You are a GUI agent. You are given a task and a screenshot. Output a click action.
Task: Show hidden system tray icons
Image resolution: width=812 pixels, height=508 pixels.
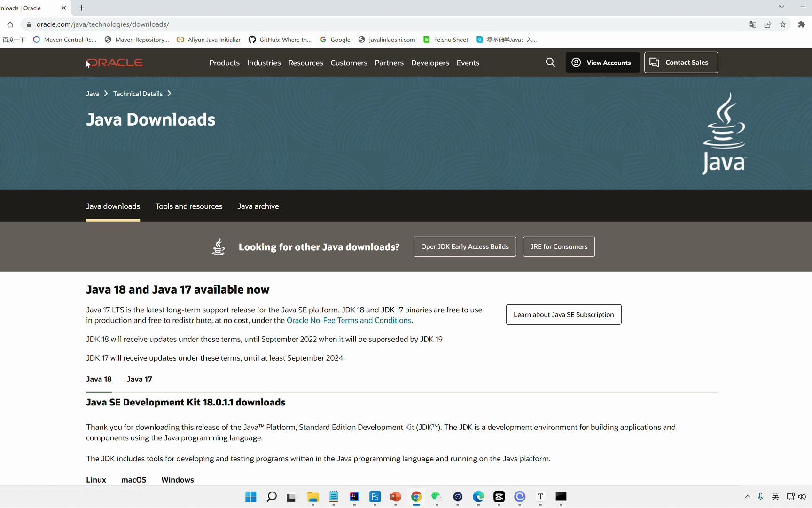coord(747,497)
